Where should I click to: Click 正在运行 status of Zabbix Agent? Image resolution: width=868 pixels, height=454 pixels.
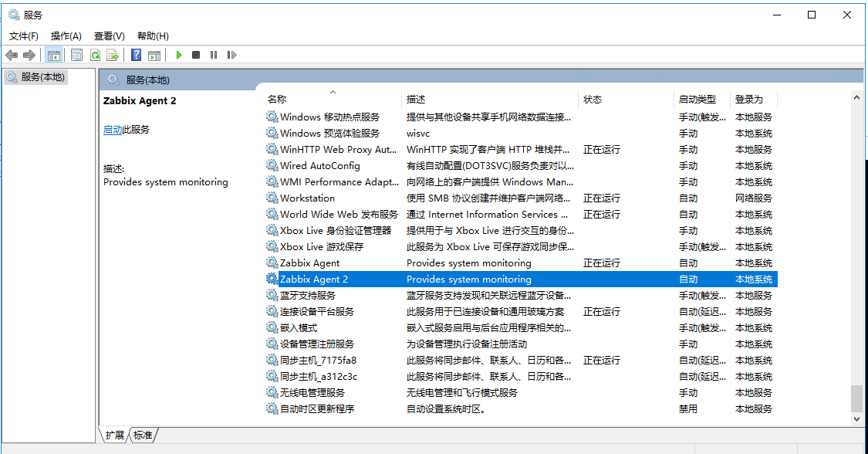click(x=602, y=263)
